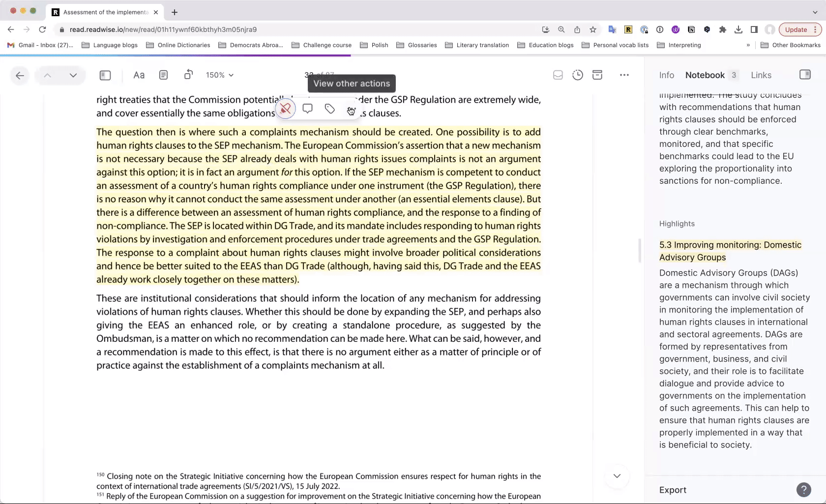Toggle the left sidebar panel icon

coord(105,75)
